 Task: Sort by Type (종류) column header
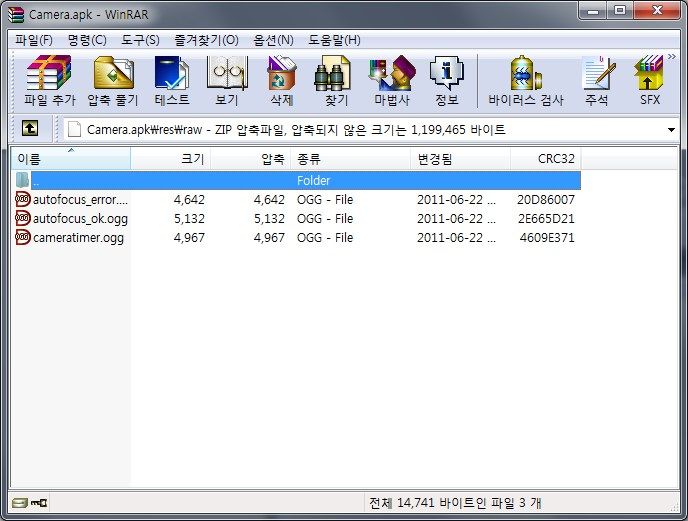click(351, 158)
